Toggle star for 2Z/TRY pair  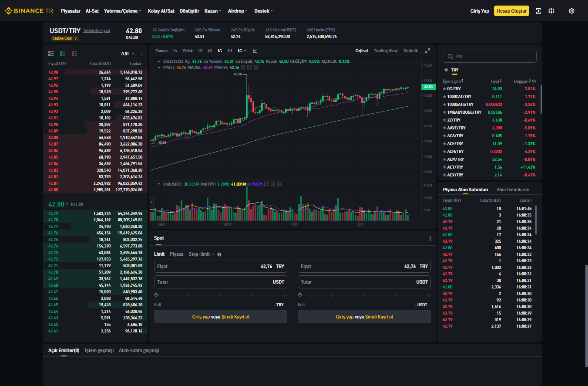click(444, 120)
